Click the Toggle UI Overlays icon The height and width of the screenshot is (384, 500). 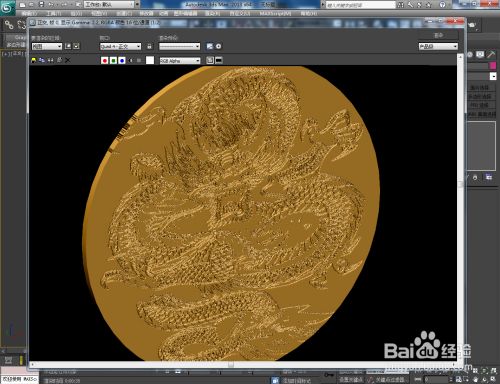[210, 60]
